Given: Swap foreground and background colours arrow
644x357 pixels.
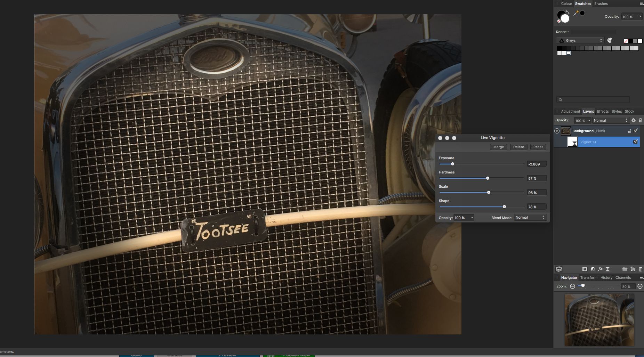Looking at the screenshot, I should point(567,12).
